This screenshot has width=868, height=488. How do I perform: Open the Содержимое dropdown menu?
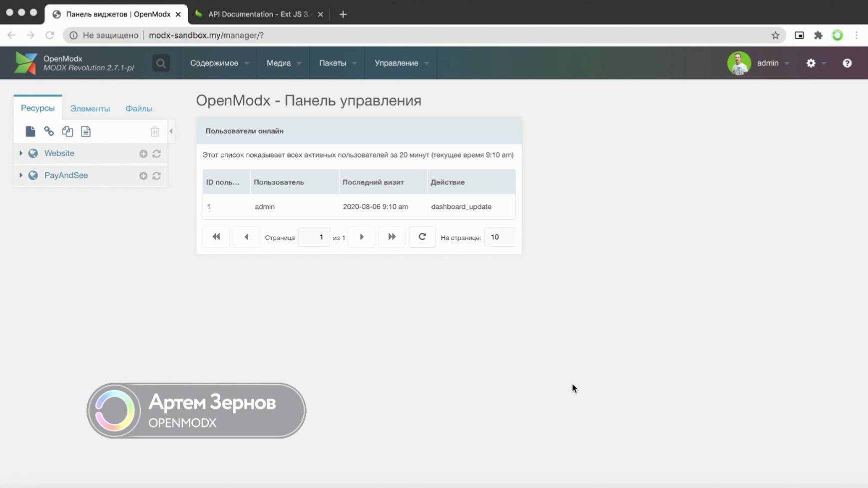tap(219, 63)
